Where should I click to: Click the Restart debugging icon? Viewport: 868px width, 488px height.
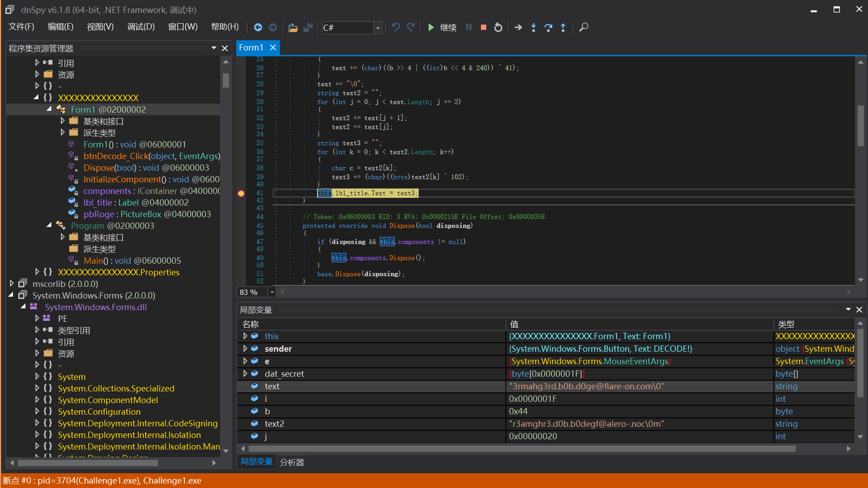498,27
